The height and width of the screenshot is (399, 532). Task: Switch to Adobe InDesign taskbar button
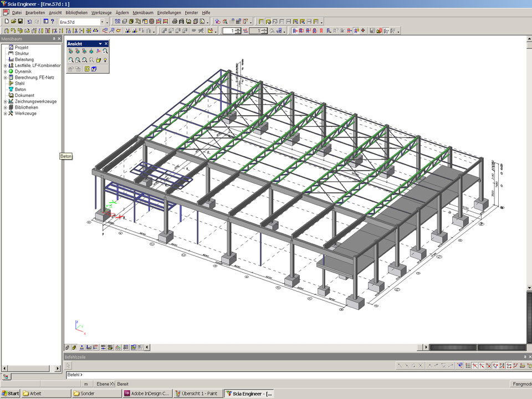coord(147,393)
